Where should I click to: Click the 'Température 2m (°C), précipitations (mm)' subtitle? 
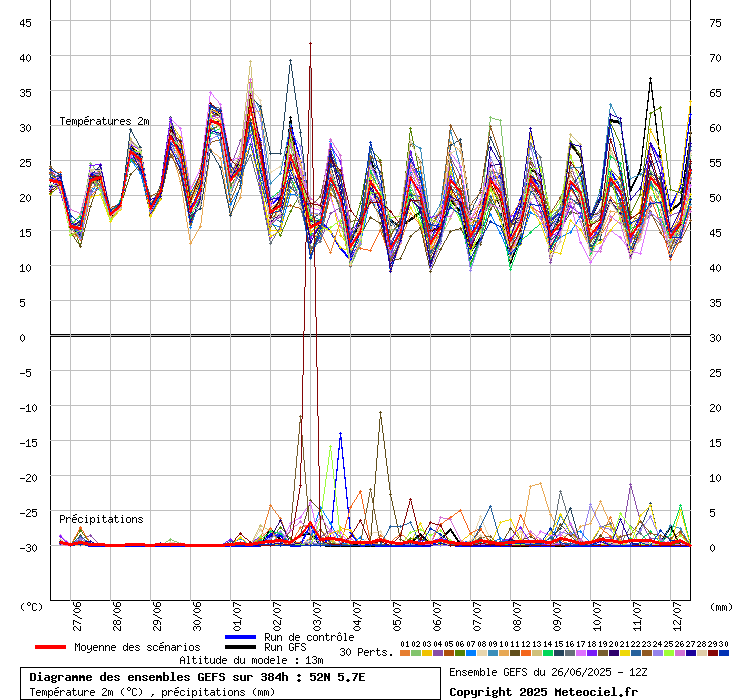point(152,692)
